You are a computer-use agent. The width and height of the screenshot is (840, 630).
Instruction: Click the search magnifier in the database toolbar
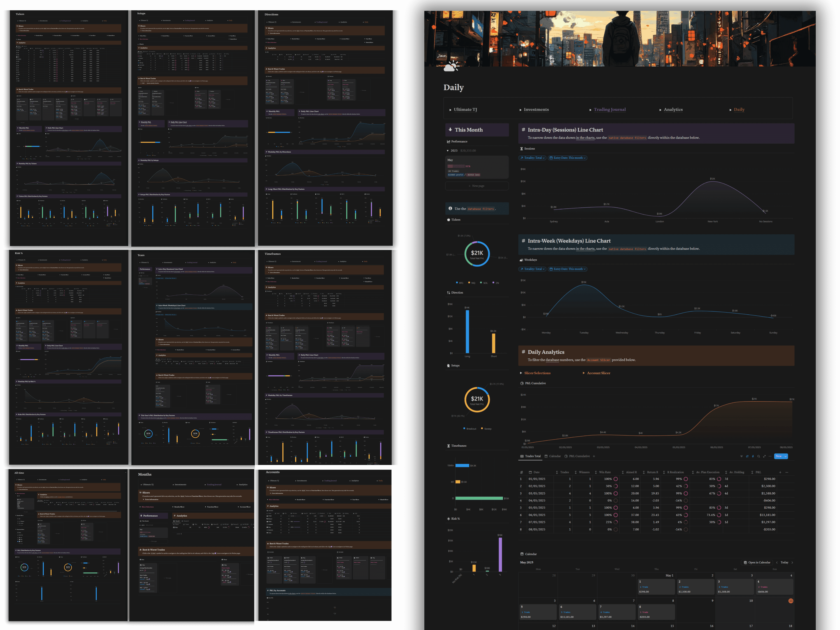759,456
